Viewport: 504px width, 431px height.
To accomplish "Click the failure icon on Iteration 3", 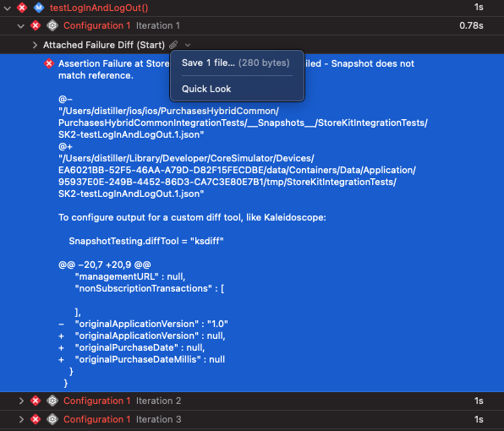I will click(36, 419).
